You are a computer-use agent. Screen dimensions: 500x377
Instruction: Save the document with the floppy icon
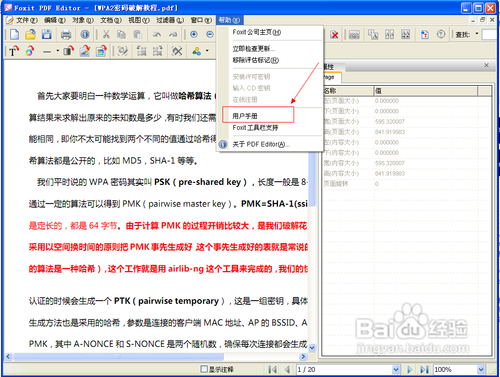(46, 34)
